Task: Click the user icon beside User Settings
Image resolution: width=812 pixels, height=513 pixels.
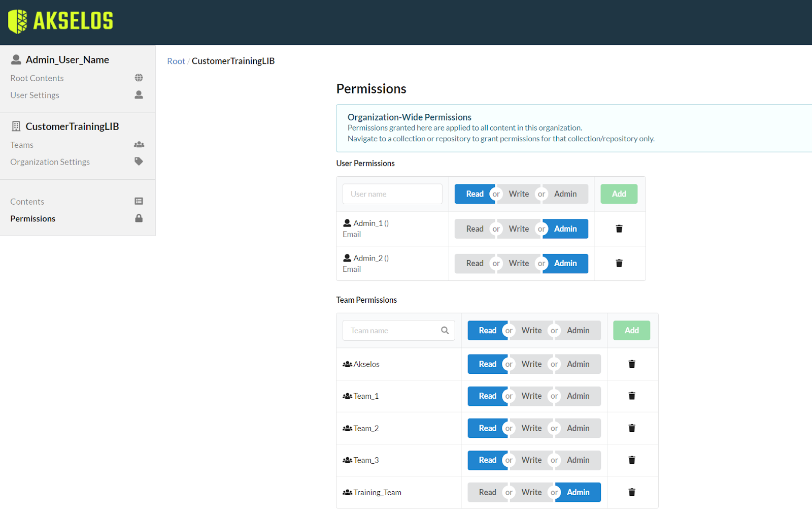Action: click(139, 94)
